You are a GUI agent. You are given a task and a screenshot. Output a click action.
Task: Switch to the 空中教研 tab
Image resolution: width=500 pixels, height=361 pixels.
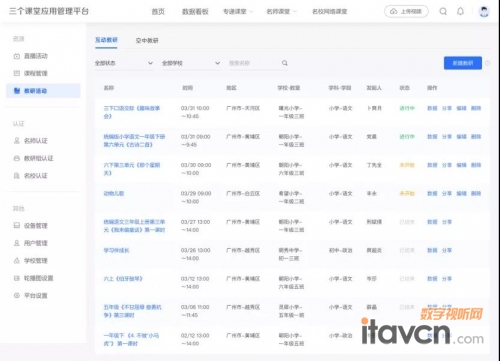(147, 41)
